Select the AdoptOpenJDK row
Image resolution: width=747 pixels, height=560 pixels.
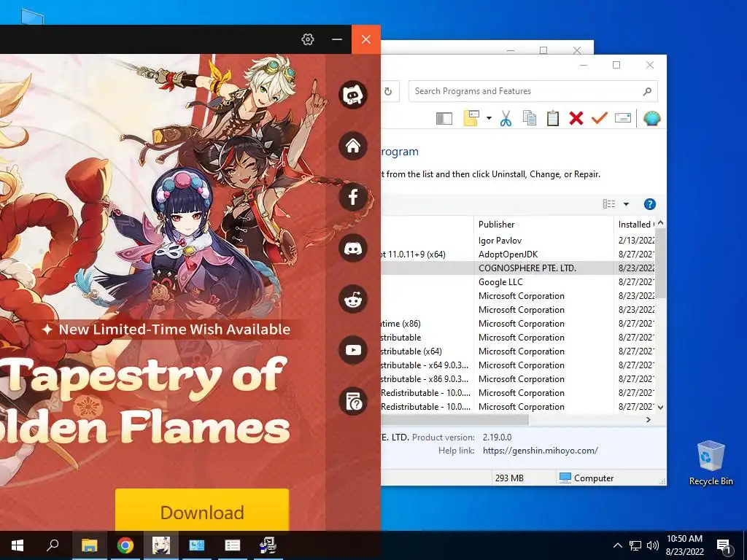(519, 254)
